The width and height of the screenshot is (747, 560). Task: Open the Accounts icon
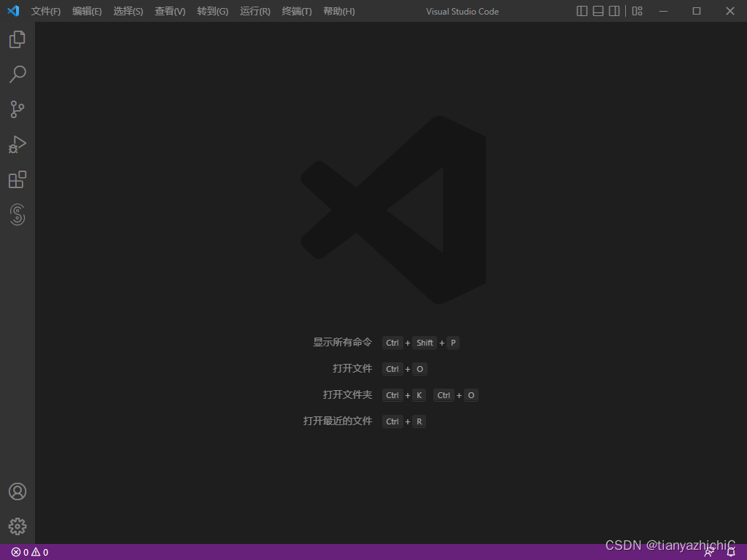coord(18,491)
